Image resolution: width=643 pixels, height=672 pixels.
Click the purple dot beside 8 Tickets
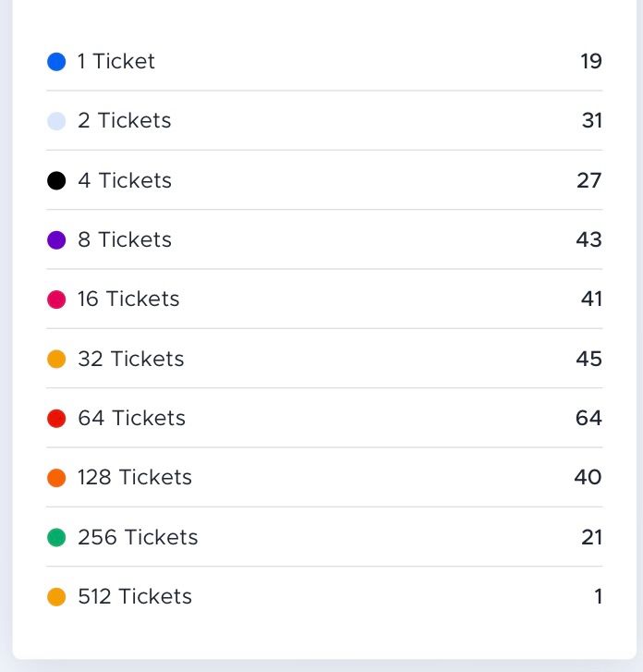point(56,240)
